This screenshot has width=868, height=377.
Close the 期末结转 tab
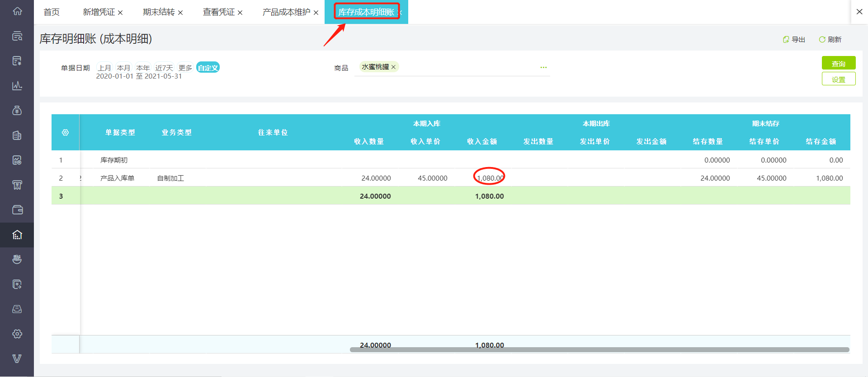coord(180,13)
